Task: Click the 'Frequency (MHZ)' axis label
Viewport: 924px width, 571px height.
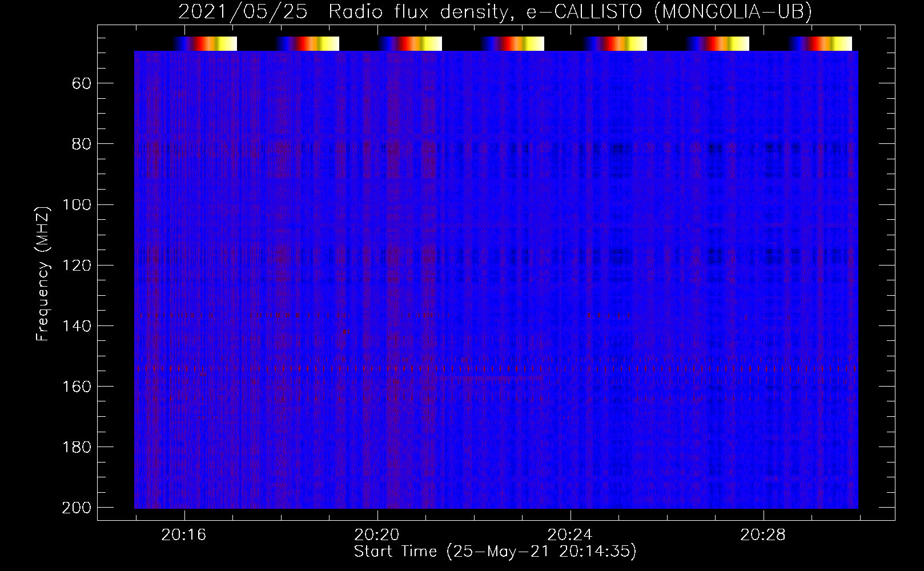Action: point(43,274)
